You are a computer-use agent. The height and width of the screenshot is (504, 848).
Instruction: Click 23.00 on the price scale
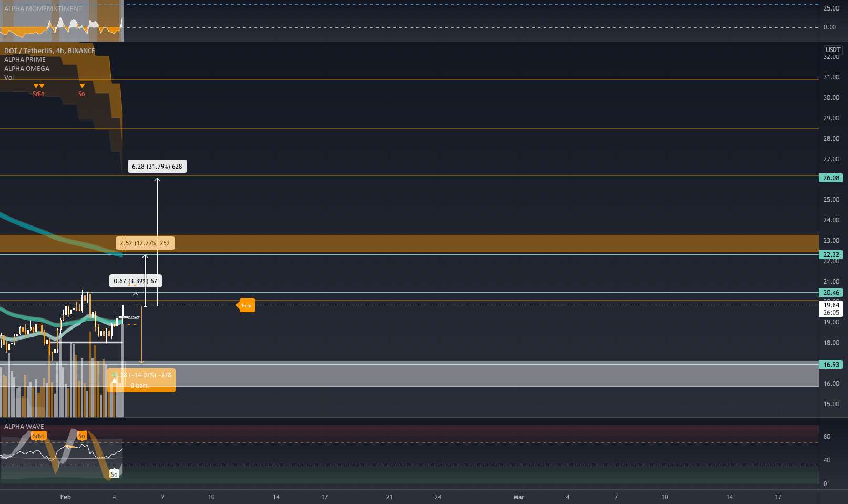(x=831, y=241)
